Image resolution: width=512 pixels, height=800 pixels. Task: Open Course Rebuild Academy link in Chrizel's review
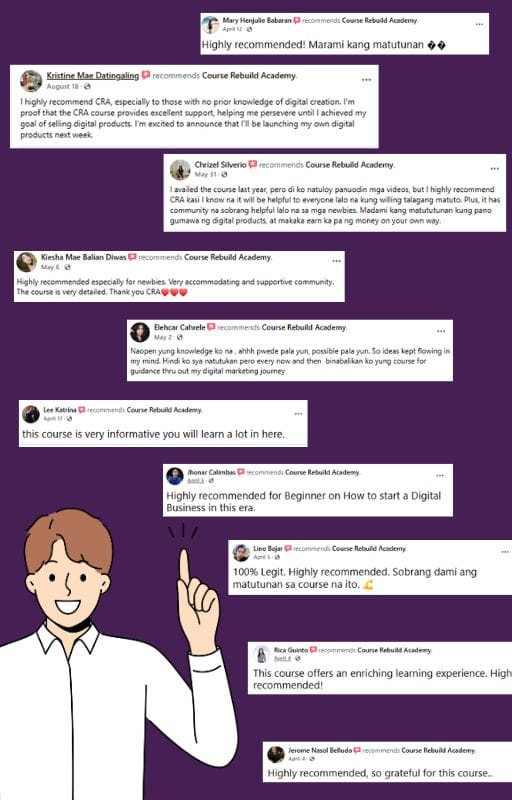coord(349,165)
